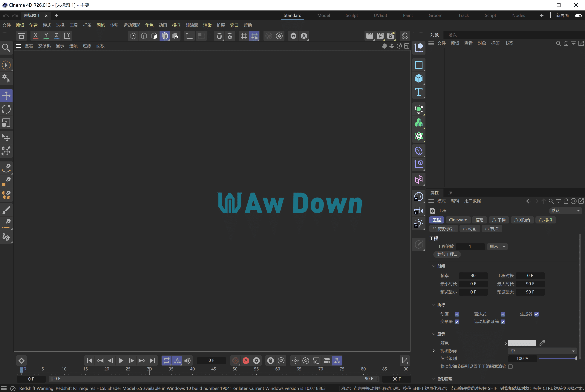The image size is (585, 392).
Task: Open the 运动图形 menu
Action: click(x=132, y=25)
